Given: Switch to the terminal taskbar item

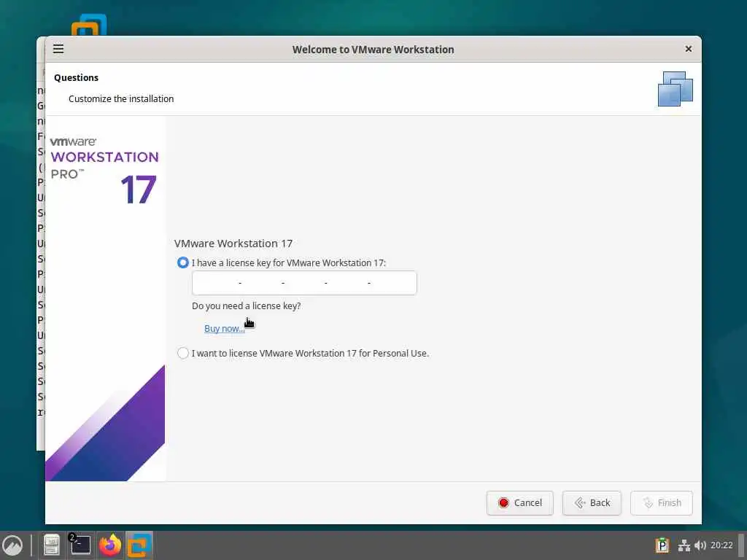Looking at the screenshot, I should coord(80,545).
